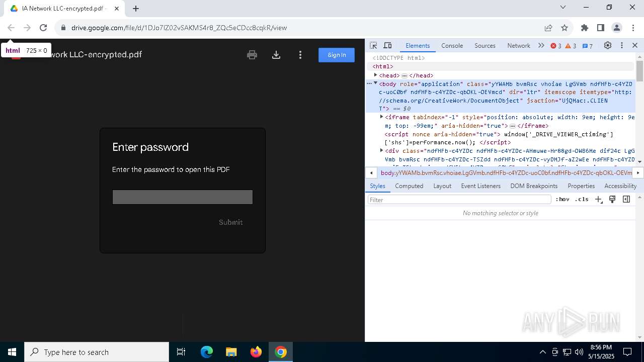Click the address bar URL
This screenshot has height=362, width=644.
[179, 28]
